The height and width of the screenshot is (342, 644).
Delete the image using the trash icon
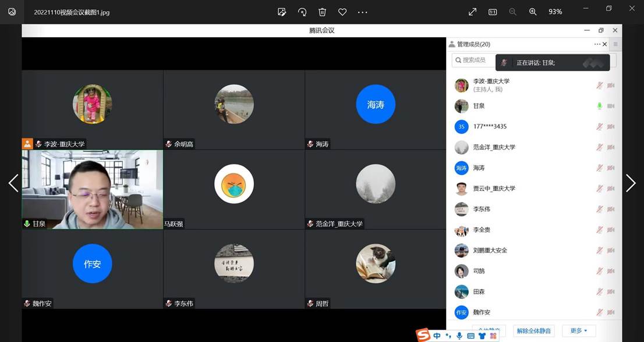pos(323,12)
